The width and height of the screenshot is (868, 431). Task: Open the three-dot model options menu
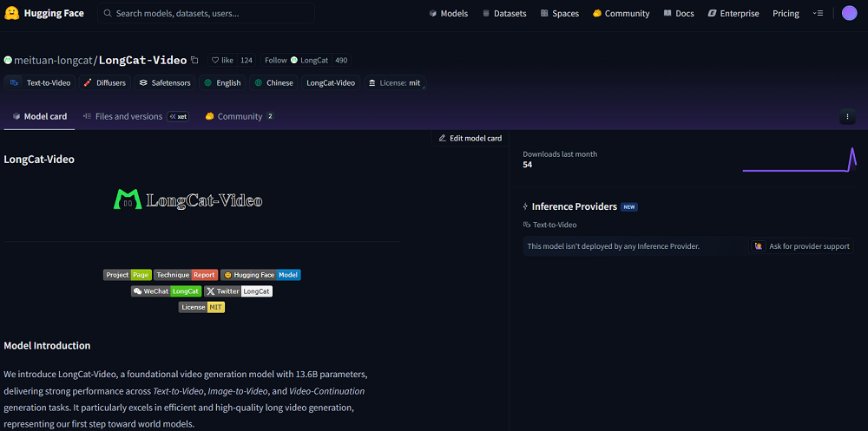[847, 116]
